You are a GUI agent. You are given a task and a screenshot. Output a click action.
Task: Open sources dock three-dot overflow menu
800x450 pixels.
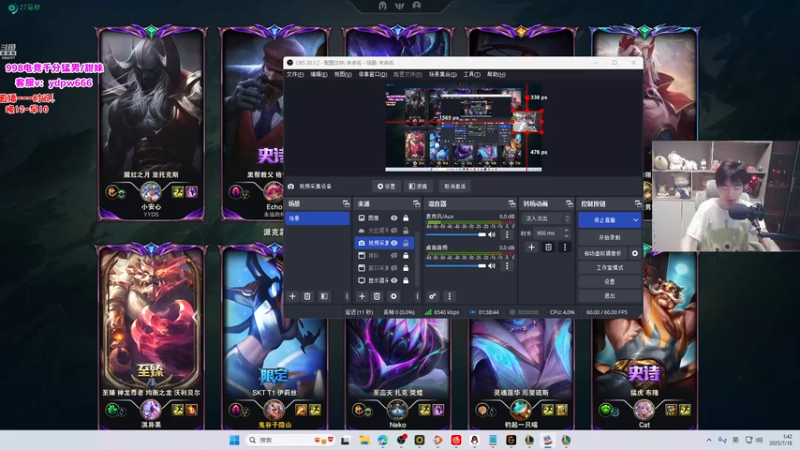pos(417,296)
